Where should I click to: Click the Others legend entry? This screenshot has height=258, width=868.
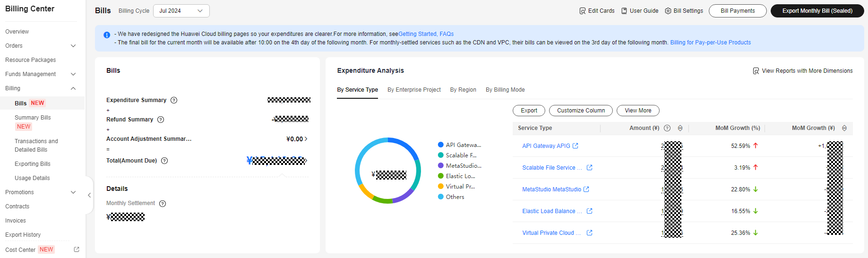pos(451,197)
